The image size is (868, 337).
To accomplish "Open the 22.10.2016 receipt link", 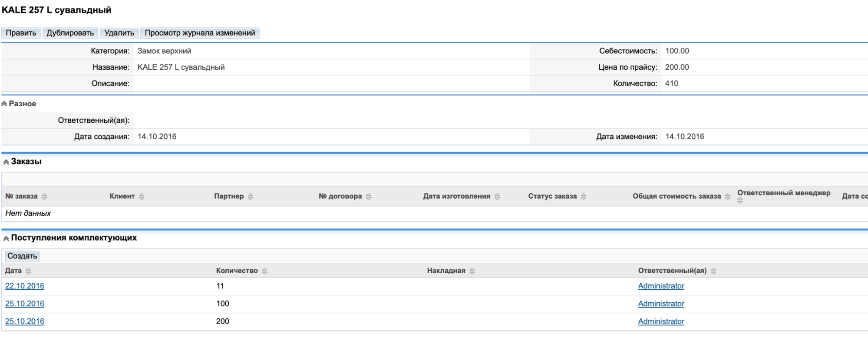I will pyautogui.click(x=25, y=286).
